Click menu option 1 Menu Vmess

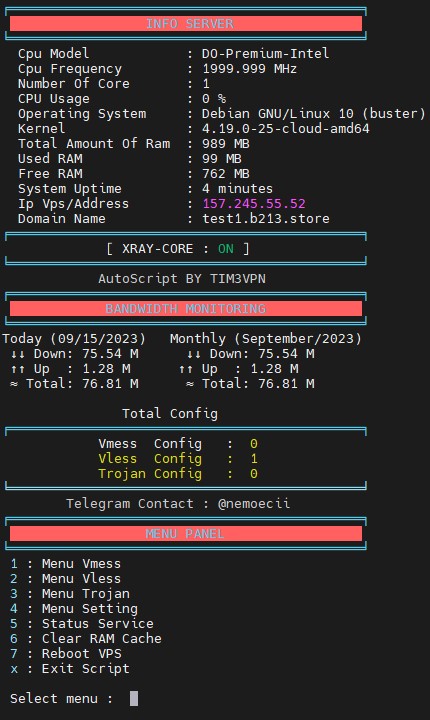point(66,564)
